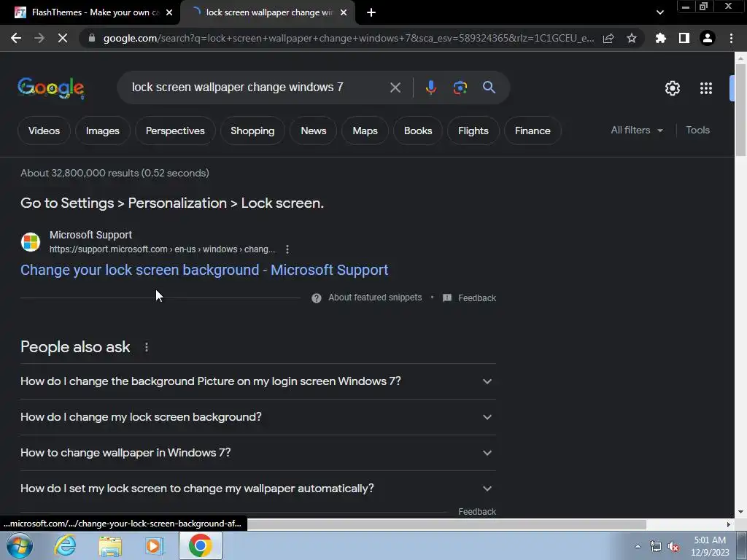Image resolution: width=747 pixels, height=560 pixels.
Task: Click the Google logo
Action: [x=51, y=88]
